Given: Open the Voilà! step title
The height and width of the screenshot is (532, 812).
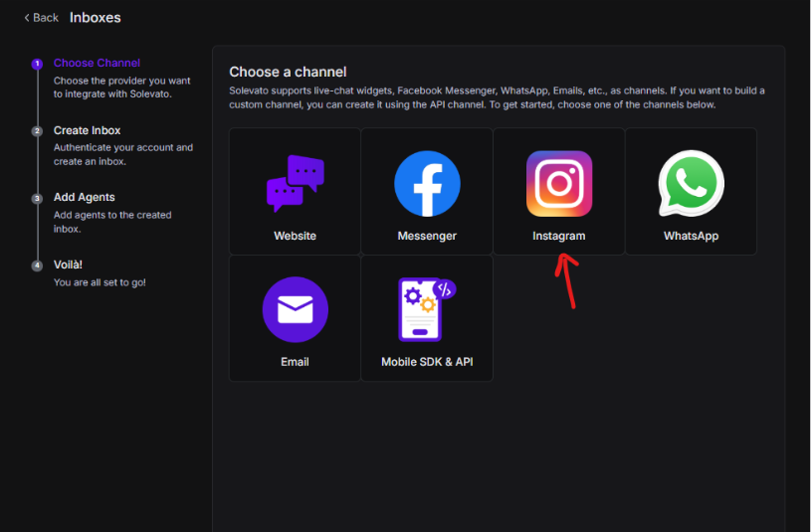Looking at the screenshot, I should point(68,265).
